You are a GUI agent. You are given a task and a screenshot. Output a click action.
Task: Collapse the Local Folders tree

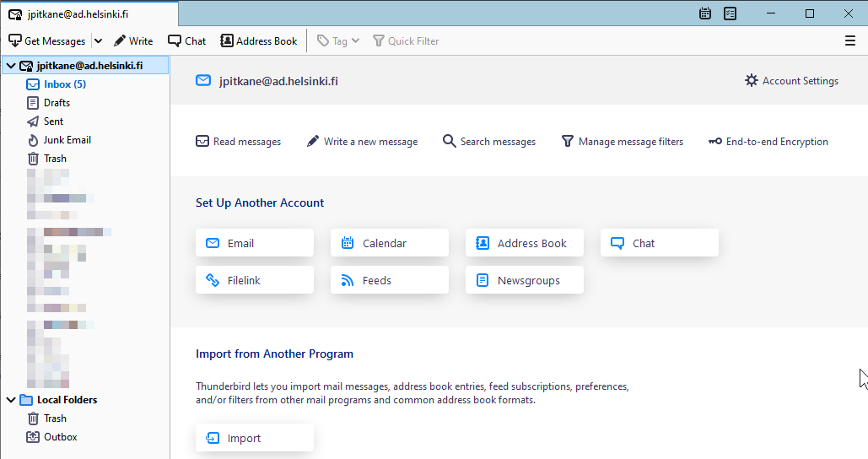(10, 400)
